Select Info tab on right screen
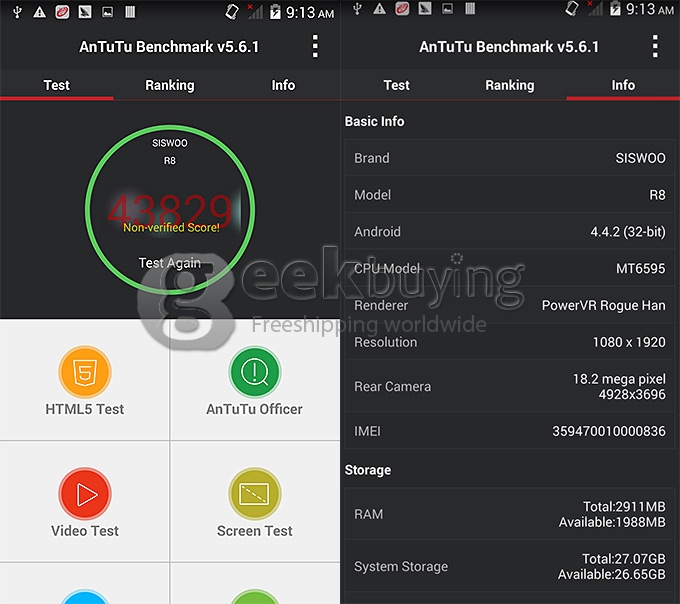The height and width of the screenshot is (604, 680). [x=623, y=85]
